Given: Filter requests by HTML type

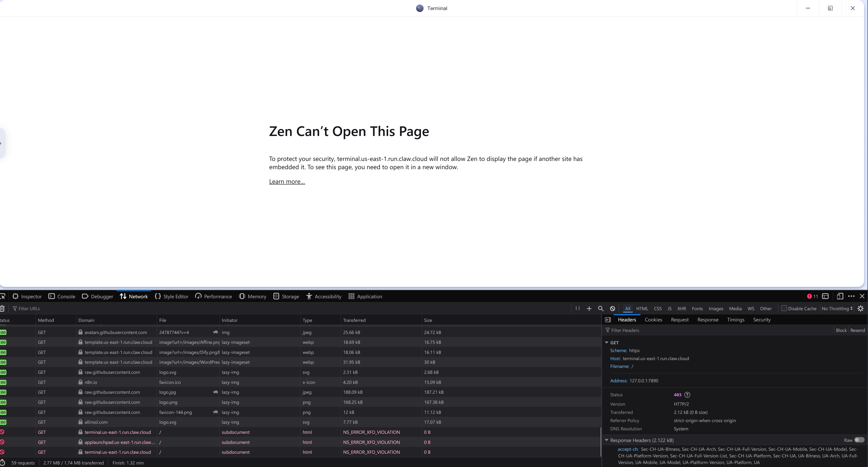Looking at the screenshot, I should (642, 308).
